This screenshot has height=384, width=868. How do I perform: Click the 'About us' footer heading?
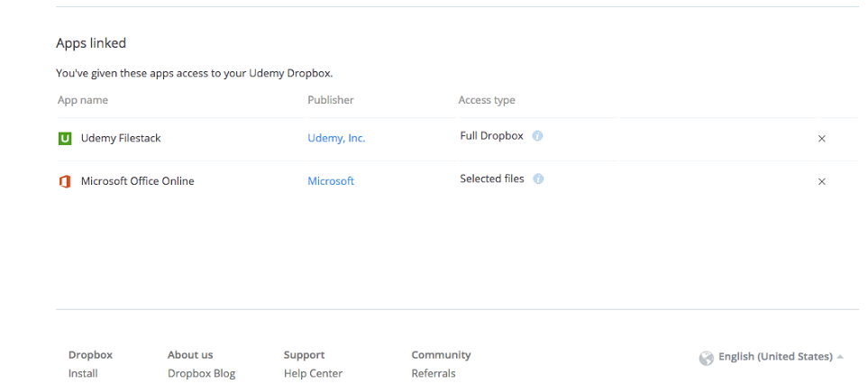click(190, 354)
